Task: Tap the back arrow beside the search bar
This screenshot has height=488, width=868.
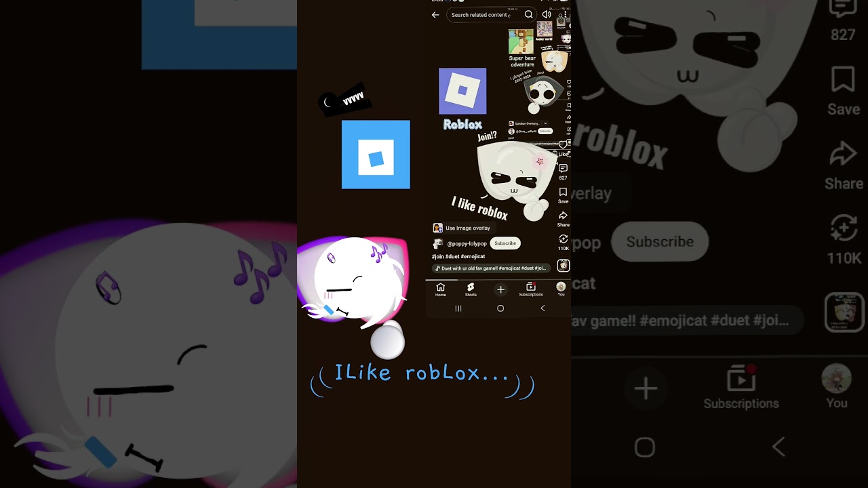Action: (435, 15)
